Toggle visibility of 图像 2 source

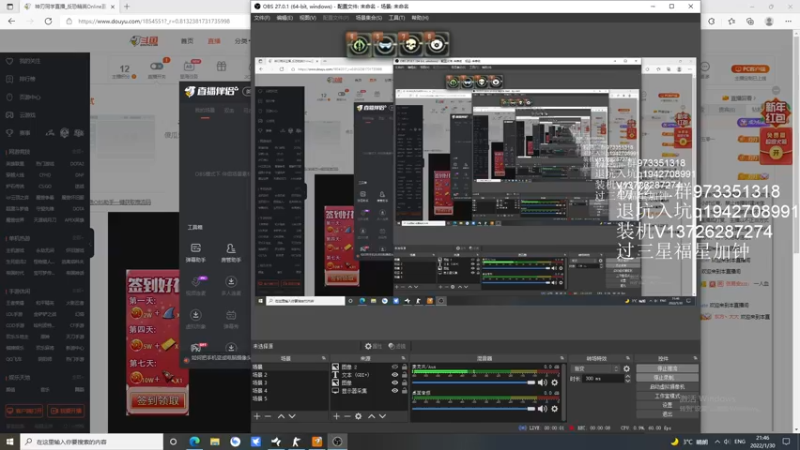point(394,367)
